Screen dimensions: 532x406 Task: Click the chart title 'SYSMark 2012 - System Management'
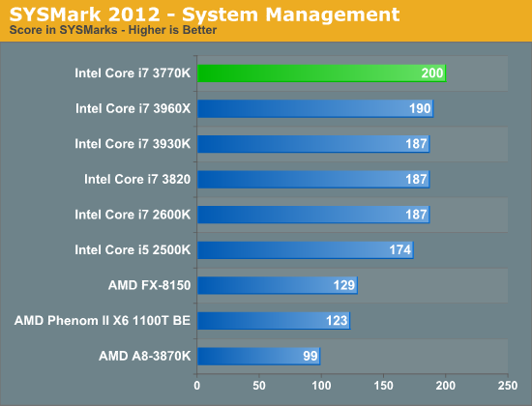coord(205,14)
